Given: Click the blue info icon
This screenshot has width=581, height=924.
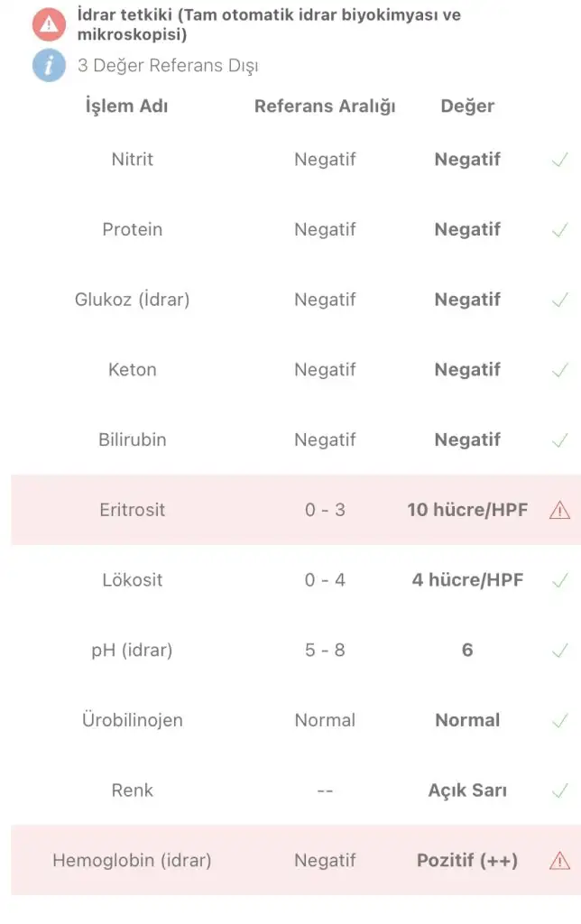Looking at the screenshot, I should pyautogui.click(x=49, y=65).
